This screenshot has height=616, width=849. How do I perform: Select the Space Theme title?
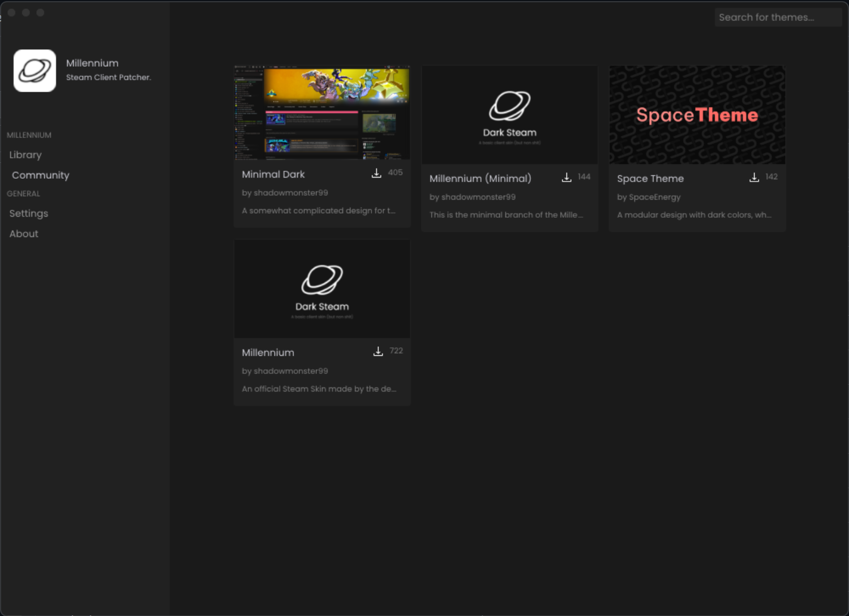tap(650, 178)
